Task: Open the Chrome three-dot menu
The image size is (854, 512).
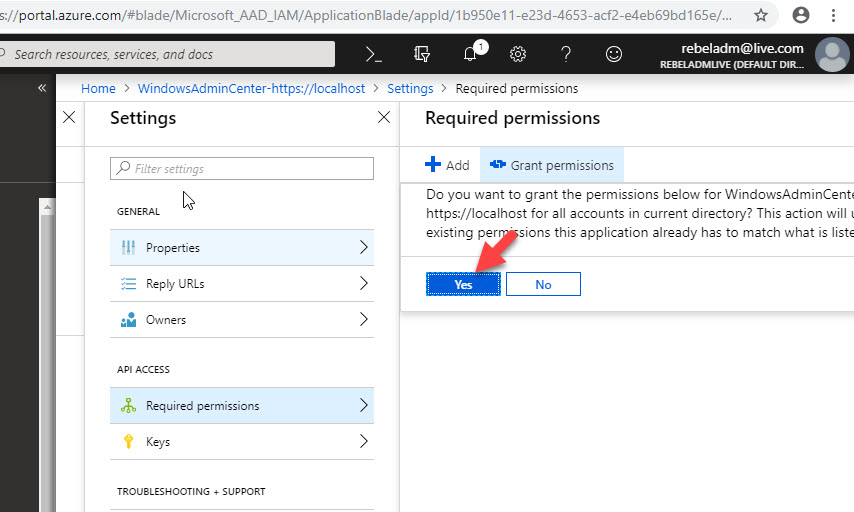Action: (833, 15)
